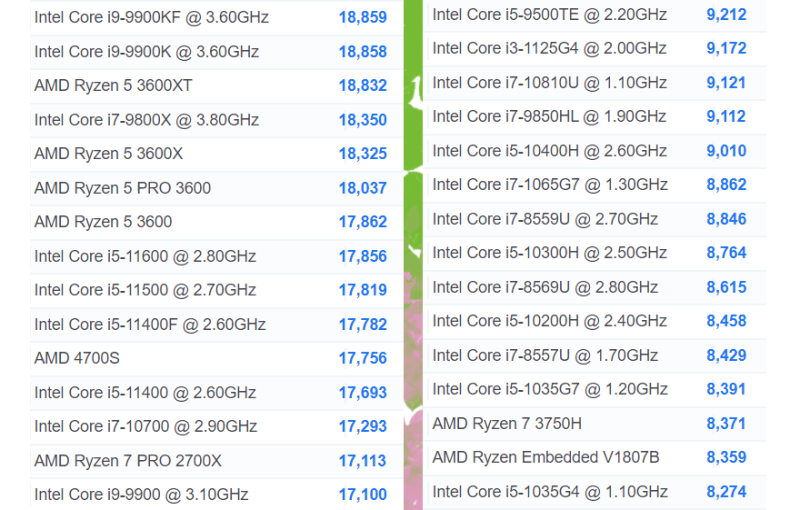
Task: Open Intel Core i5-10400H @ 2.60GHz
Action: (549, 151)
